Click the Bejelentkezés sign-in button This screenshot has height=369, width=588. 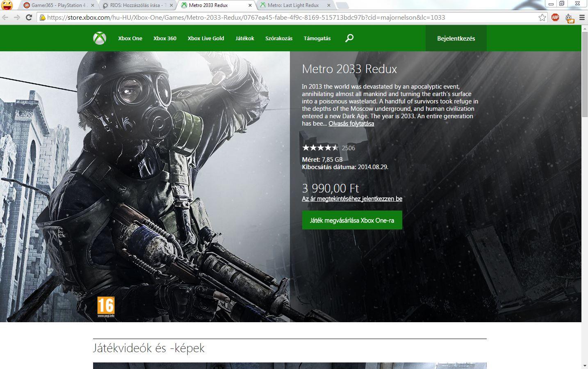(456, 38)
